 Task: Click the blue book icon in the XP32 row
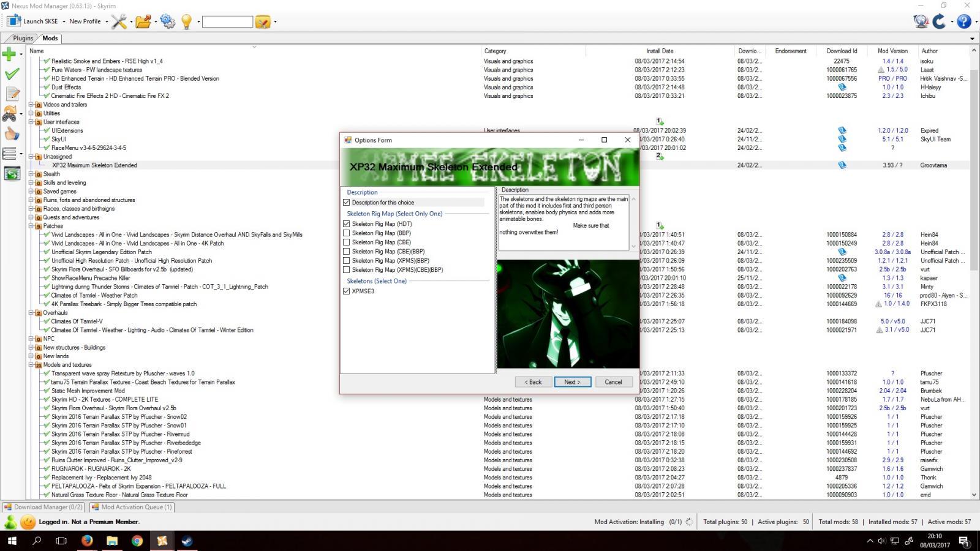click(842, 165)
